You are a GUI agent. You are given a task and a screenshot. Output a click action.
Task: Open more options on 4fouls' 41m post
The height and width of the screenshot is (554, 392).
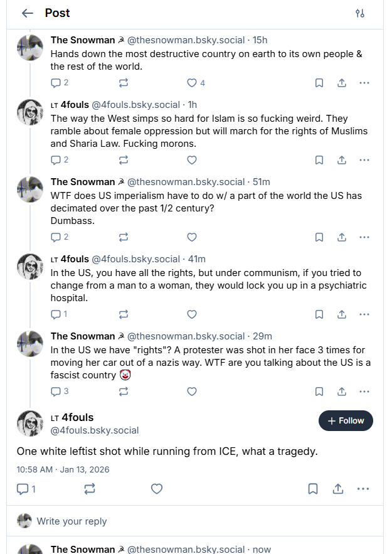pos(364,314)
